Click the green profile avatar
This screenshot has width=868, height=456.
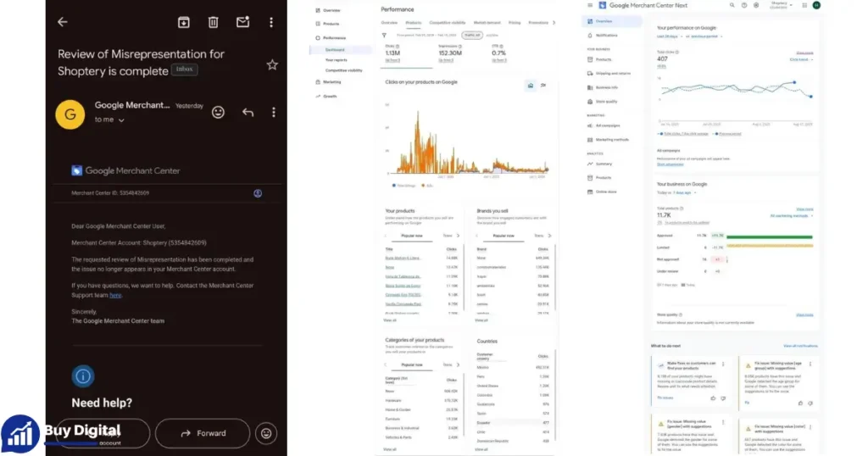816,5
